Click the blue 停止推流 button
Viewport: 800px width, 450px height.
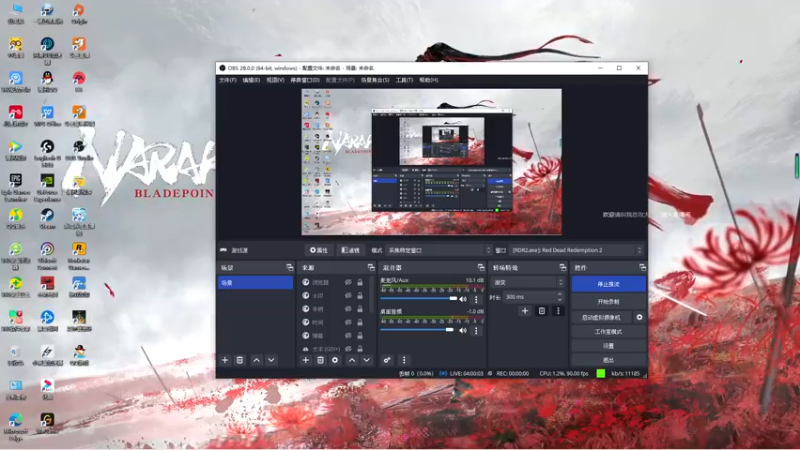click(608, 284)
